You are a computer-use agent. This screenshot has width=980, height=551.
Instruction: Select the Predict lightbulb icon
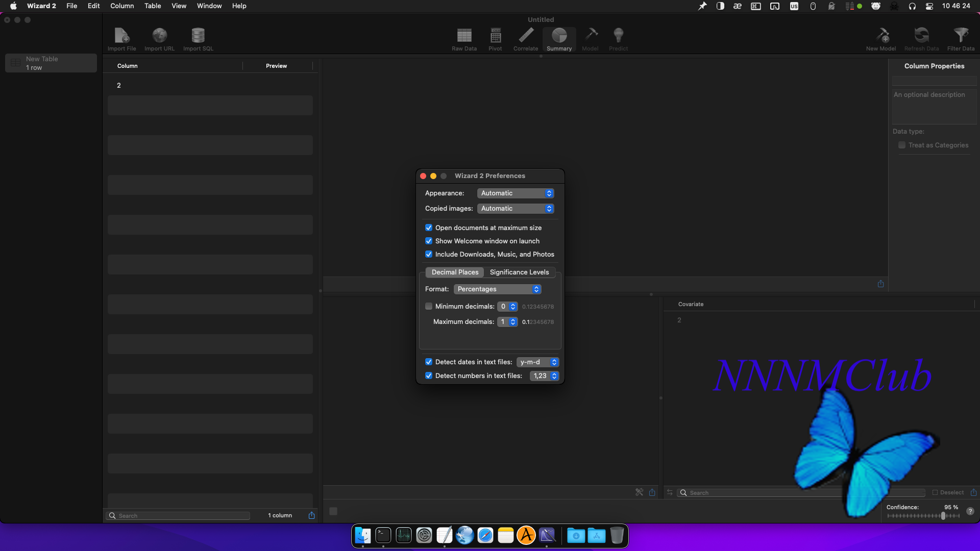point(618,39)
